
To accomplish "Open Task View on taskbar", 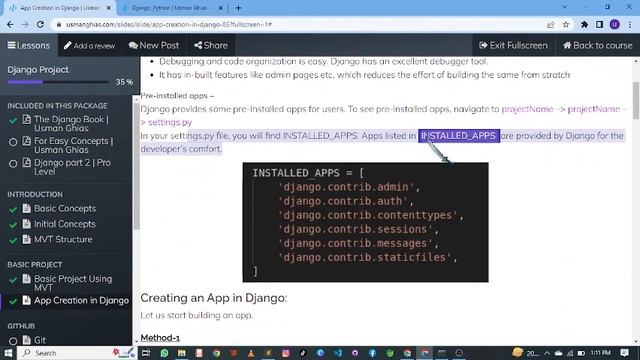I will point(146,353).
